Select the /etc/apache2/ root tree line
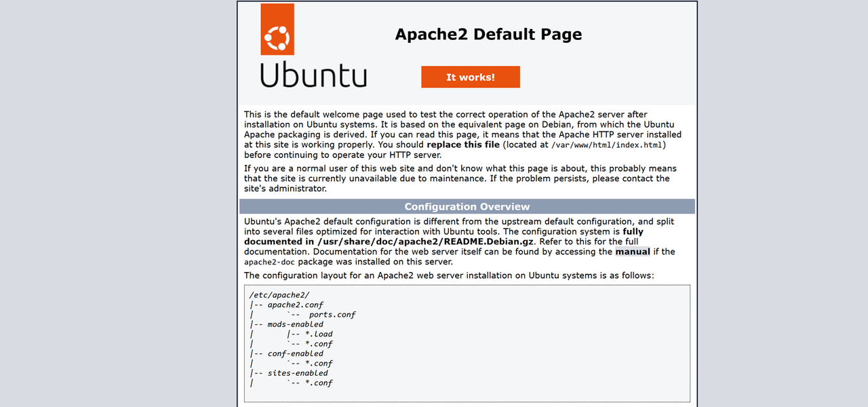The image size is (868, 407). [279, 295]
